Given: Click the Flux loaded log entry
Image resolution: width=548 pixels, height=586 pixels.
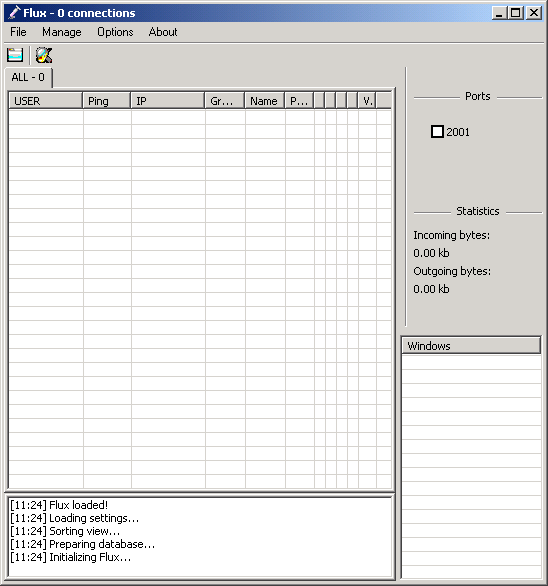Looking at the screenshot, I should coord(59,505).
